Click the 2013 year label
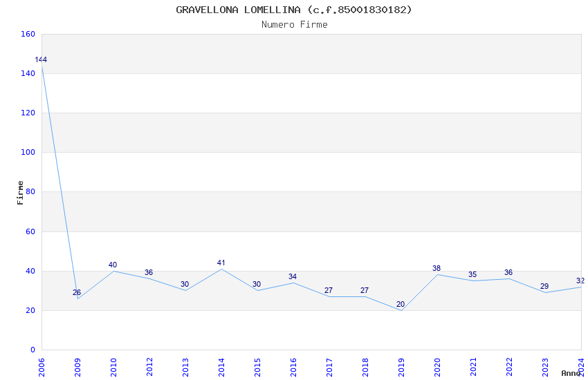Image resolution: width=588 pixels, height=380 pixels. coord(185,368)
